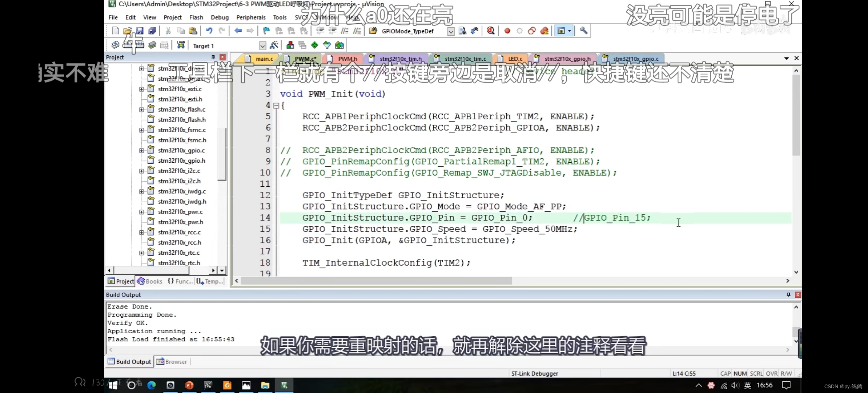The image size is (868, 393).
Task: Open Options for Target dialog
Action: pyautogui.click(x=274, y=45)
